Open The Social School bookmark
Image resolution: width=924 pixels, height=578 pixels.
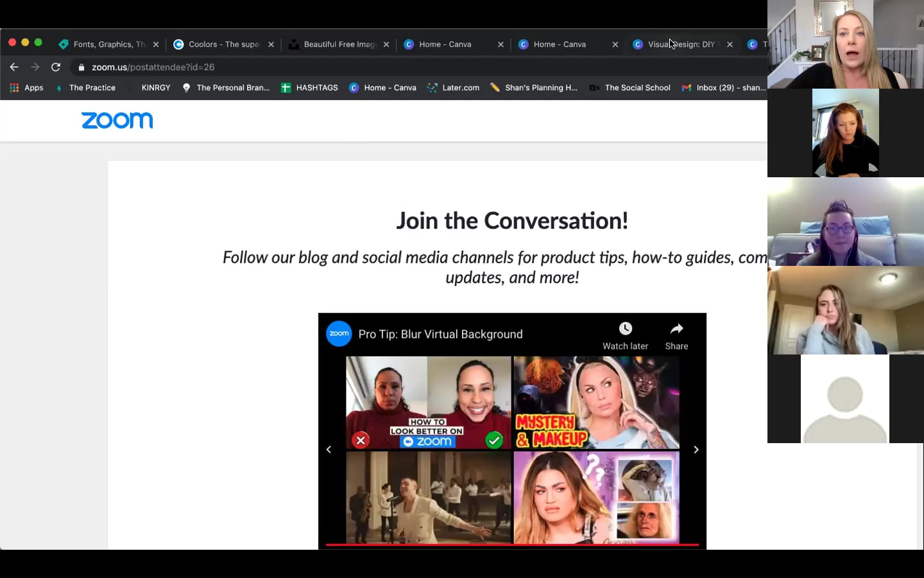(x=630, y=87)
